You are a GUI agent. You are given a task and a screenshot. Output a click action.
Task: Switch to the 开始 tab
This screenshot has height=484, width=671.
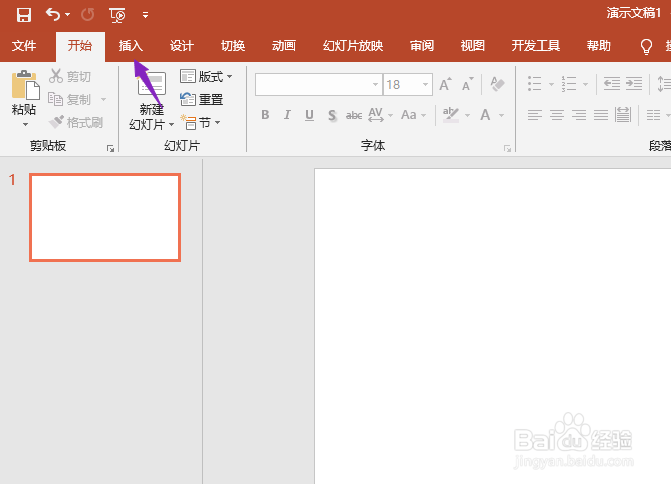[80, 46]
